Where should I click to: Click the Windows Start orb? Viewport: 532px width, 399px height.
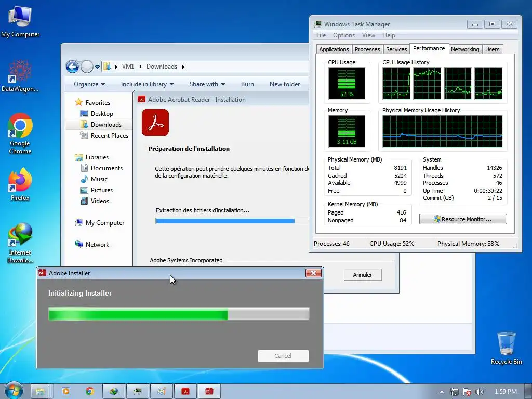click(x=14, y=391)
